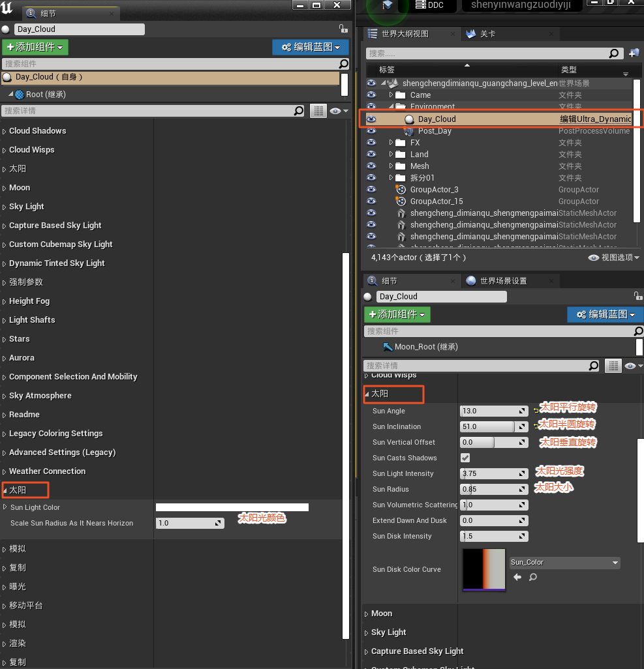Click the lock icon in left details panel
This screenshot has width=644, height=669.
[343, 29]
